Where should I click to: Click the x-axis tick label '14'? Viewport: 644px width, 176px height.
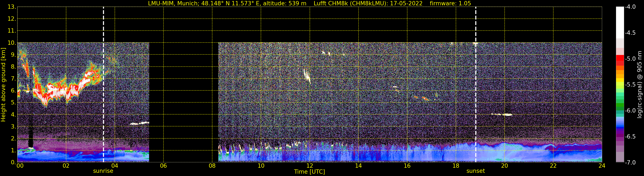click(358, 166)
